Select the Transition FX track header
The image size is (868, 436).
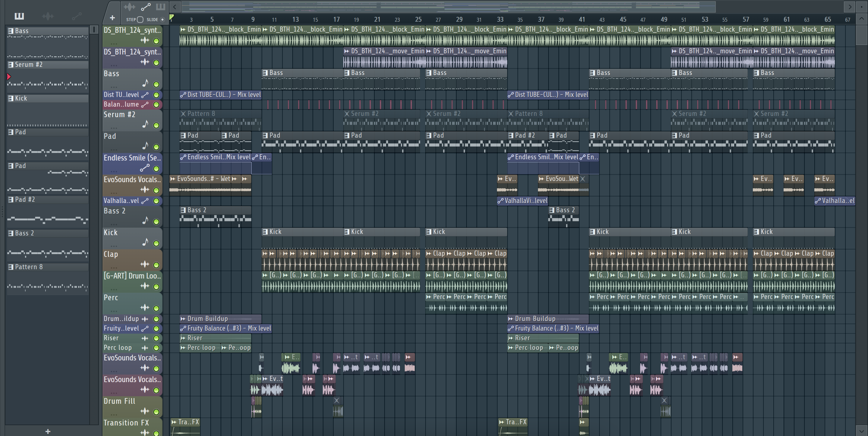(x=132, y=427)
